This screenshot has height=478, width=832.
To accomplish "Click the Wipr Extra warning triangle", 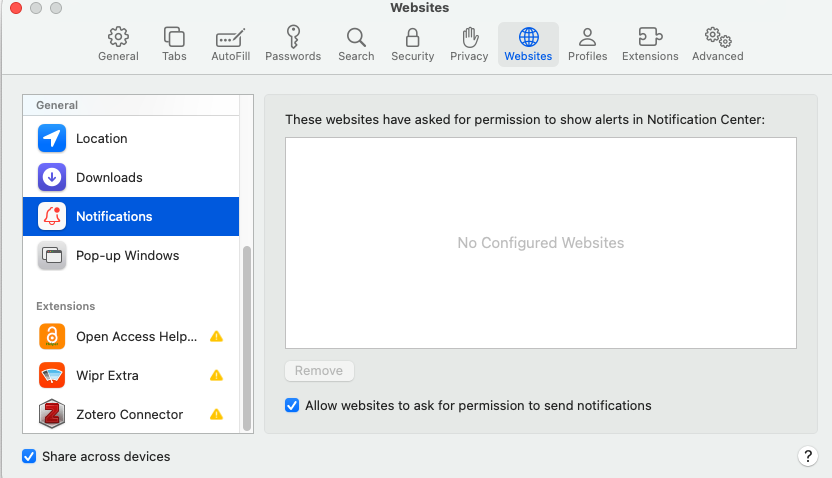I will coord(216,376).
